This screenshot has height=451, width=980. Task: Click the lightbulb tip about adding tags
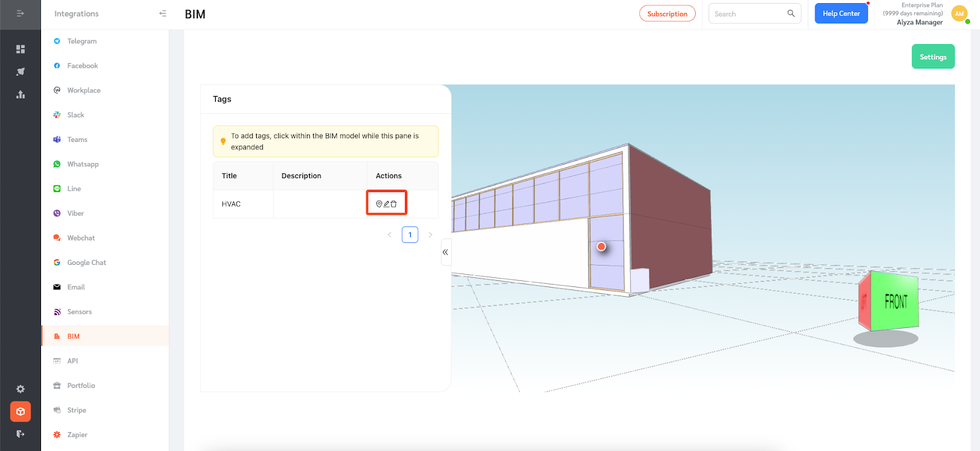(325, 141)
